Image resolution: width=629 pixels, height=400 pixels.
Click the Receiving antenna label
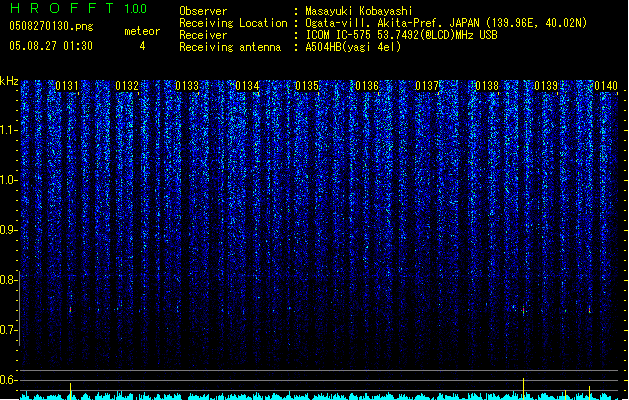click(x=230, y=47)
